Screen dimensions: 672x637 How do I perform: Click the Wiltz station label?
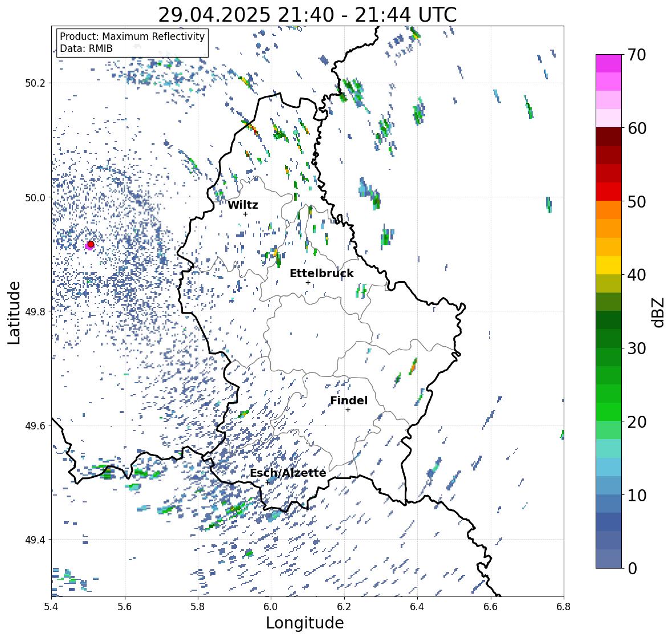tap(243, 205)
